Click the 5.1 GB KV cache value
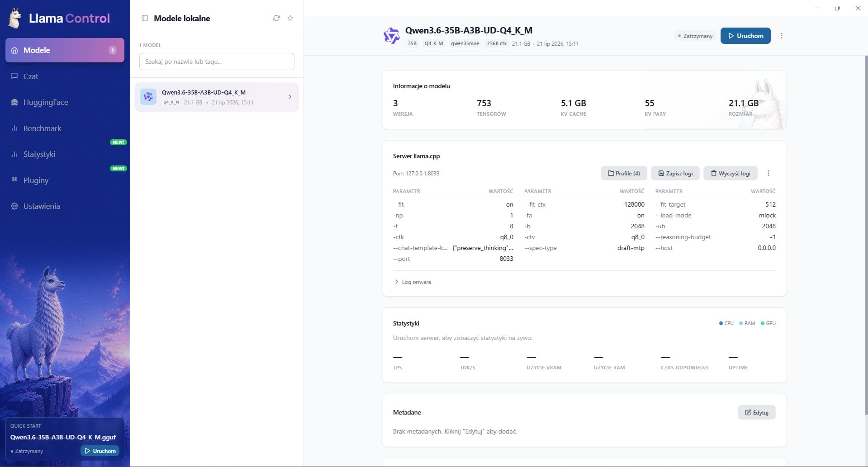The height and width of the screenshot is (467, 868). [x=574, y=103]
